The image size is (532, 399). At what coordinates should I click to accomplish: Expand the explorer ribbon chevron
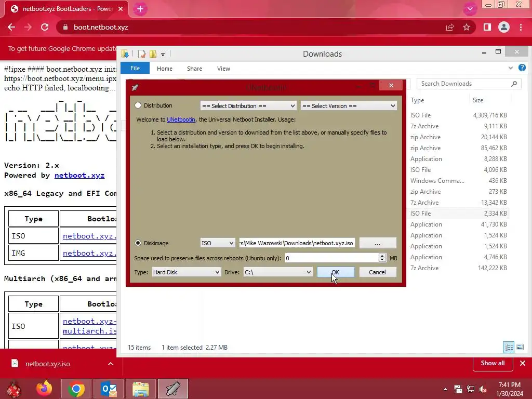click(x=510, y=68)
